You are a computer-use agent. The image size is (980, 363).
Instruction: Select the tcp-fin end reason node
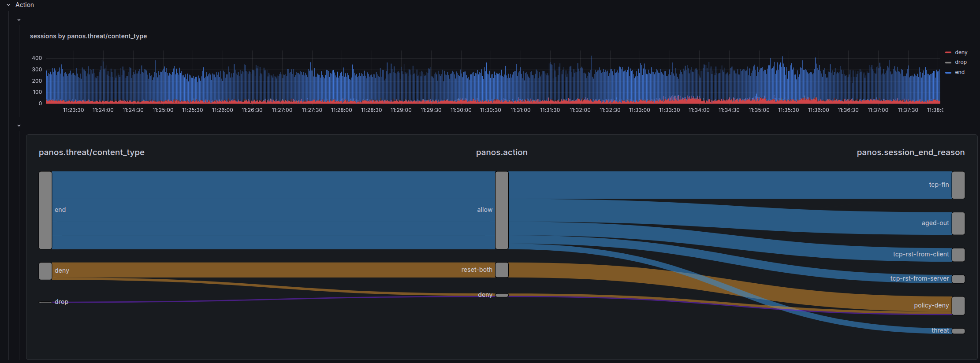(958, 185)
